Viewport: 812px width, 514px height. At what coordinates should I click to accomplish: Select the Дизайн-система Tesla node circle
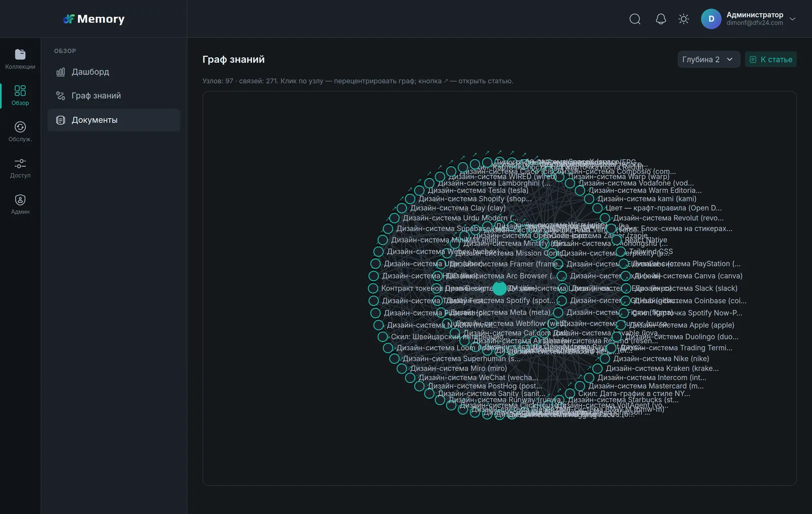pos(419,190)
